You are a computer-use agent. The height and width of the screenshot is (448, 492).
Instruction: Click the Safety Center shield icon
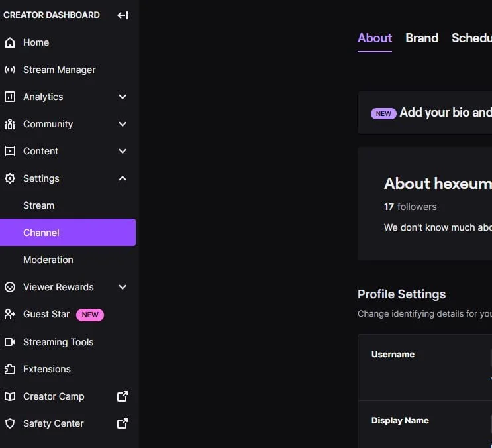[x=10, y=423]
